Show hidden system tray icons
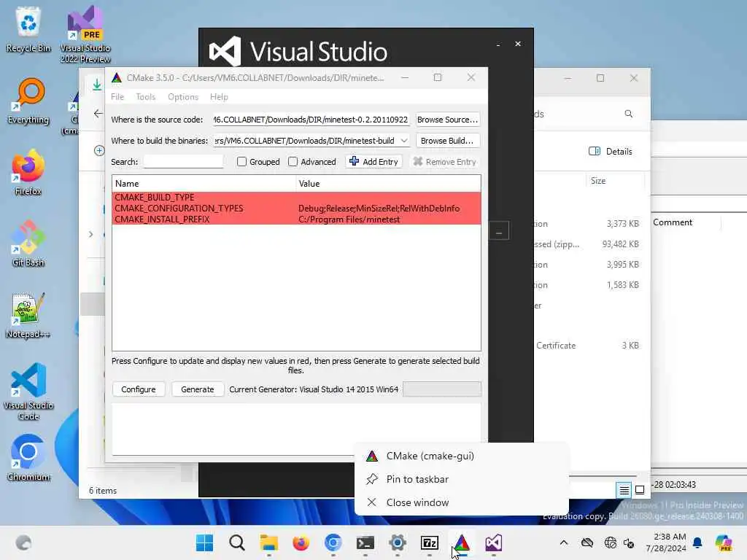 [564, 542]
